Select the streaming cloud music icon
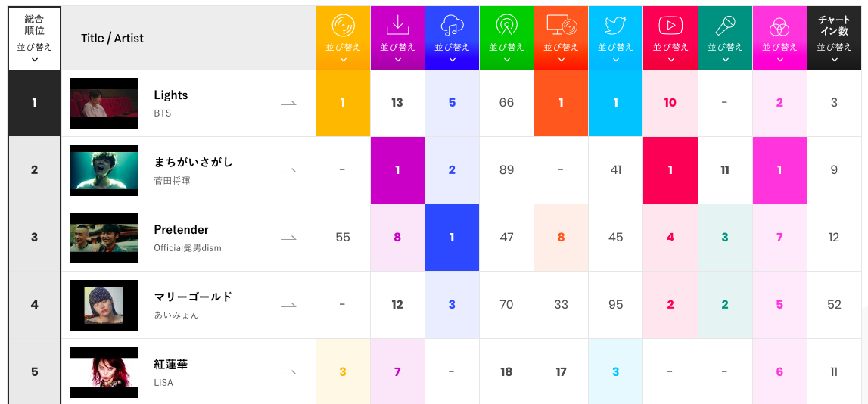This screenshot has width=868, height=404. click(x=452, y=26)
